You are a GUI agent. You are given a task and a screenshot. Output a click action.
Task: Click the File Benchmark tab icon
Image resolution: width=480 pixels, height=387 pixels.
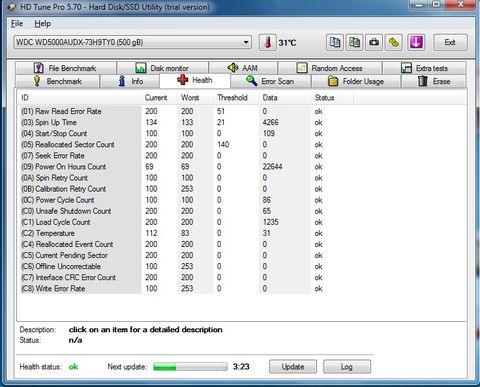(x=39, y=68)
